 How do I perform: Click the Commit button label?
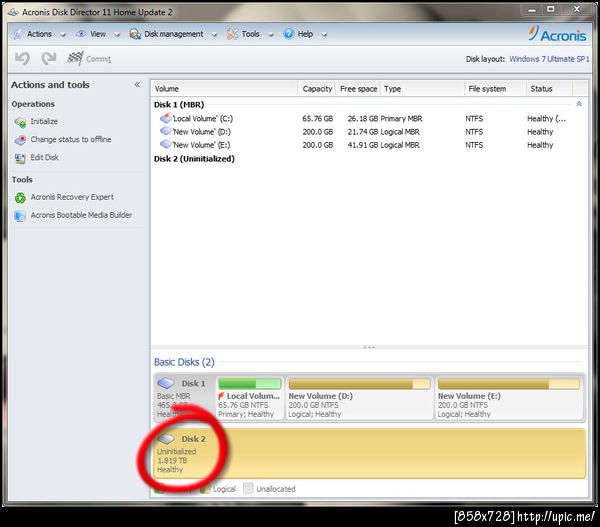(98, 59)
